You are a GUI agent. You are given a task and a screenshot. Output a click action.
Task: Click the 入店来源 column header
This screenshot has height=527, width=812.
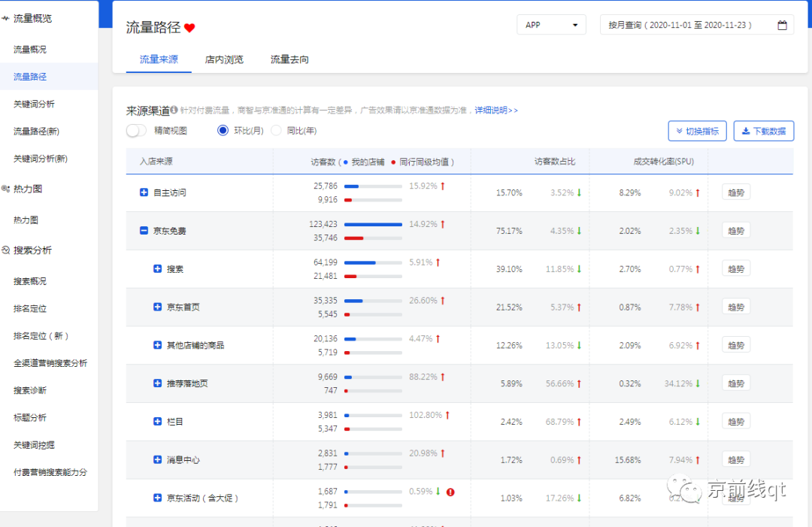(156, 162)
